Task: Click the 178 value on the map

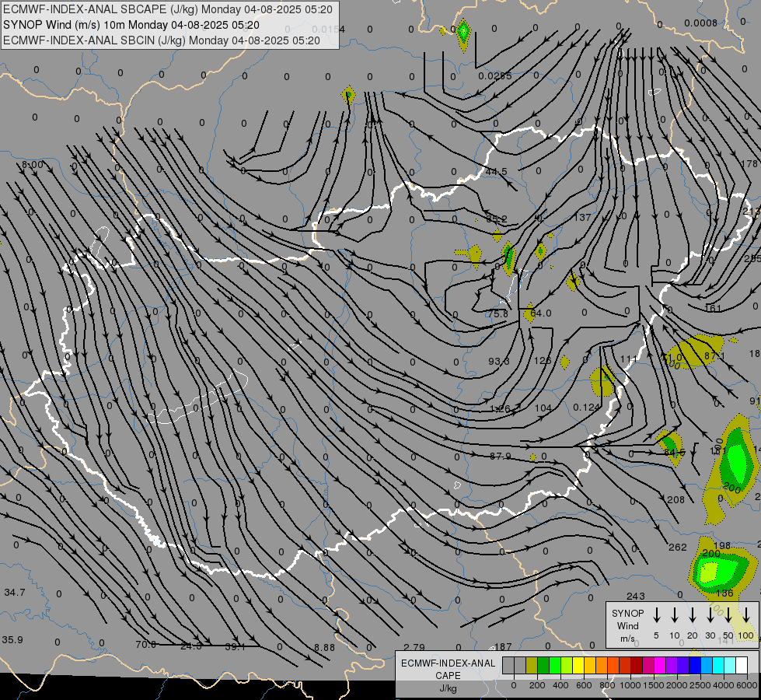Action: [x=750, y=163]
